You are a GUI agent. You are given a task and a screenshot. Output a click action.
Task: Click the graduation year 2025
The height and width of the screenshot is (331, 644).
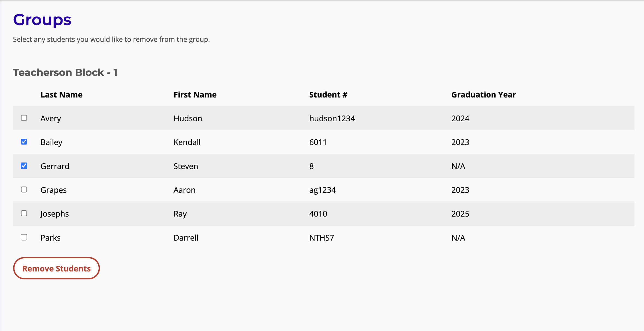pyautogui.click(x=460, y=214)
